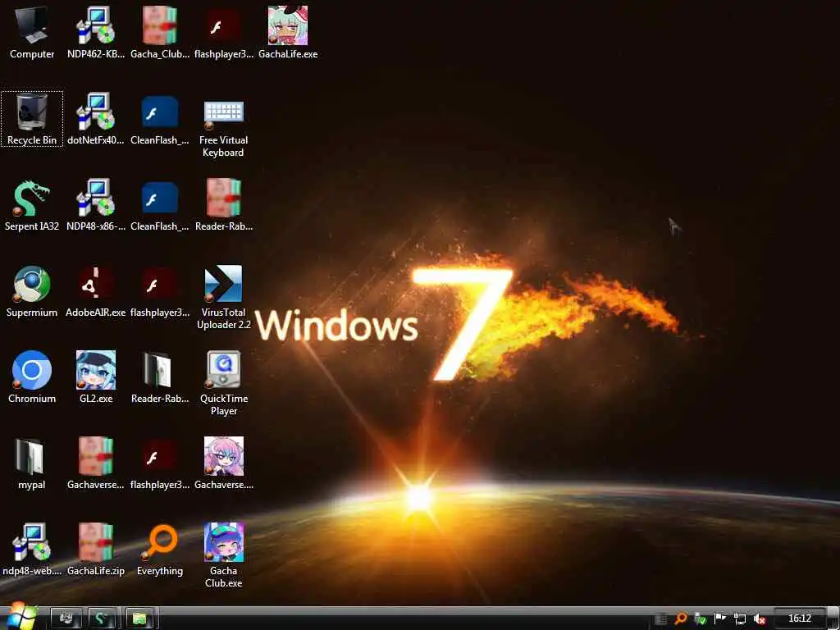Select the flashplayer3 icon beside GachaLife.exe
Screen dimensions: 840x630
tap(224, 33)
